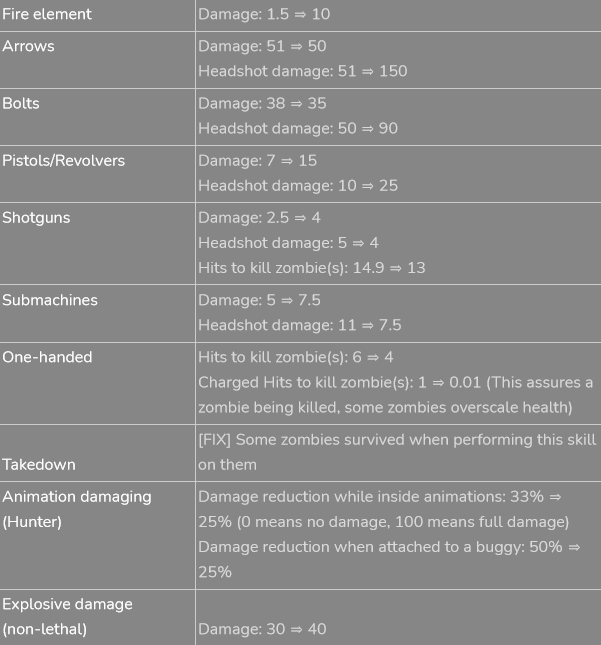Click the Shotguns row label

[36, 217]
